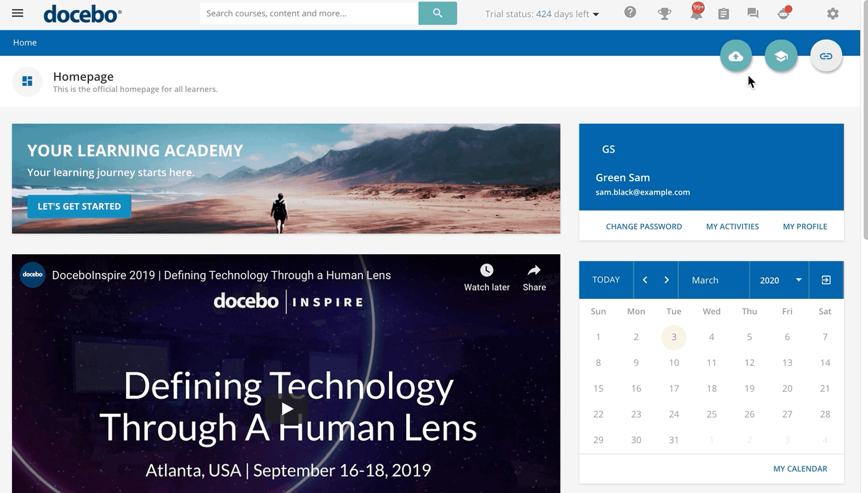Viewport: 868px width, 493px height.
Task: Select March 19 in the calendar
Action: [x=750, y=389]
